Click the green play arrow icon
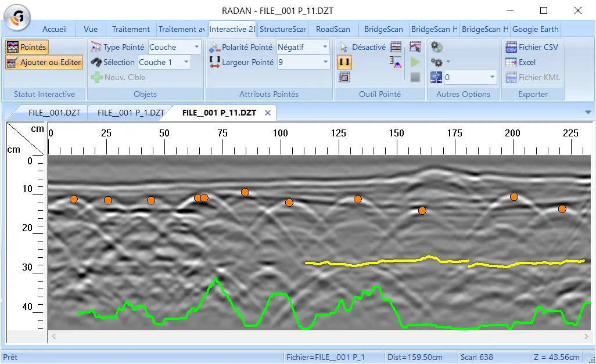The height and width of the screenshot is (364, 596). pos(415,62)
